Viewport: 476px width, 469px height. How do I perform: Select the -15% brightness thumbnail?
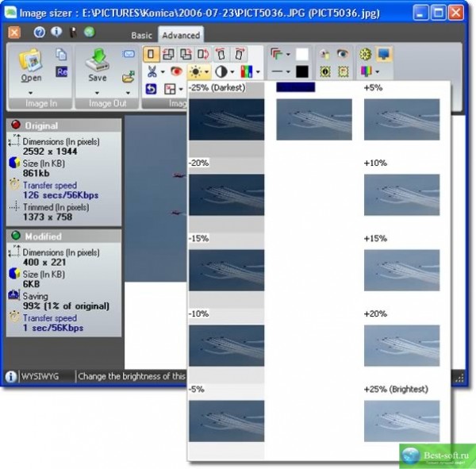(226, 271)
